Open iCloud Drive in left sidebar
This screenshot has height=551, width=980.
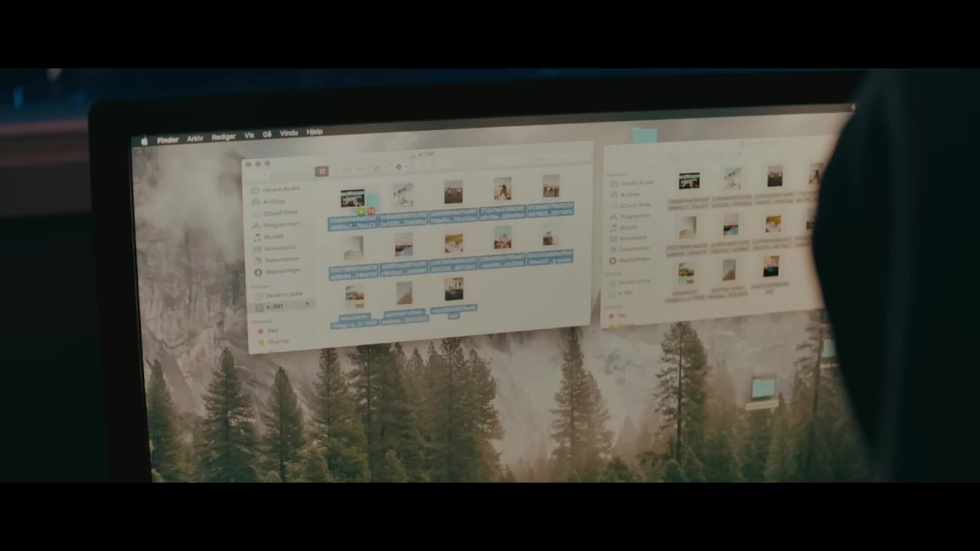point(279,213)
